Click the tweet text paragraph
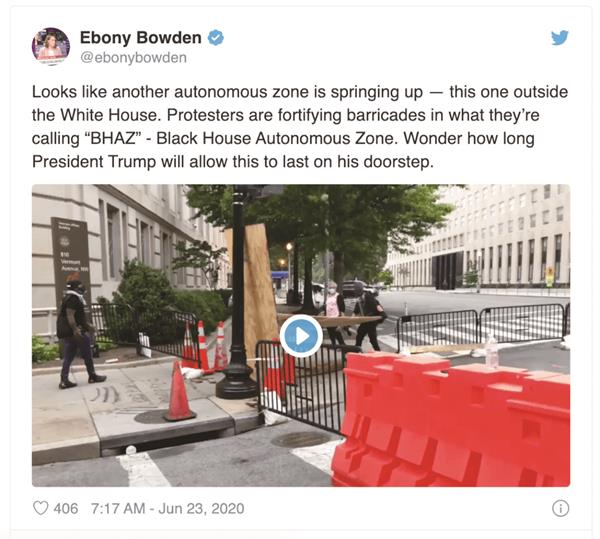The image size is (600, 539). coord(300,127)
